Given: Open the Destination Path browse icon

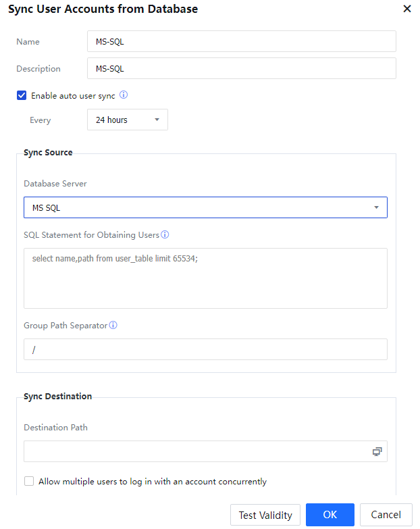Looking at the screenshot, I should 377,451.
